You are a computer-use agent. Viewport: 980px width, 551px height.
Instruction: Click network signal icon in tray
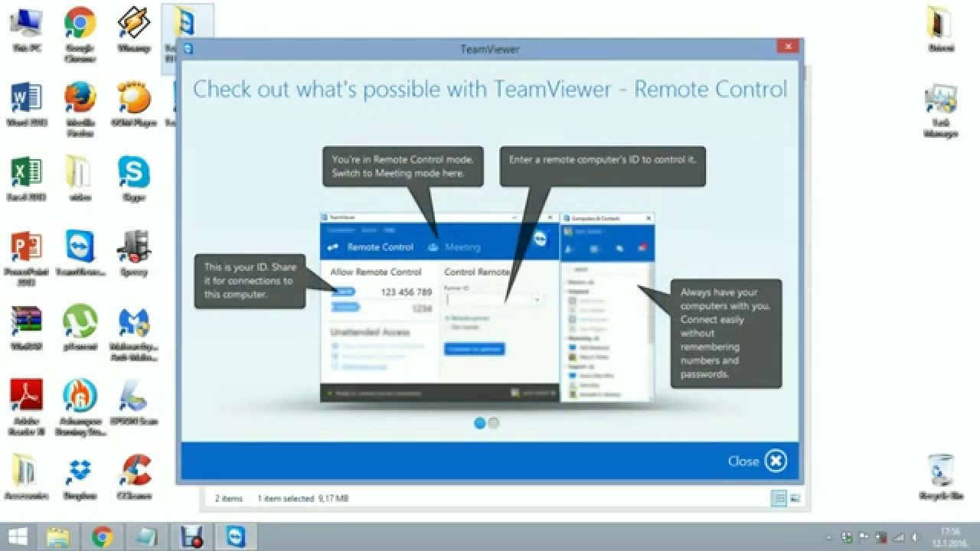coord(897,537)
